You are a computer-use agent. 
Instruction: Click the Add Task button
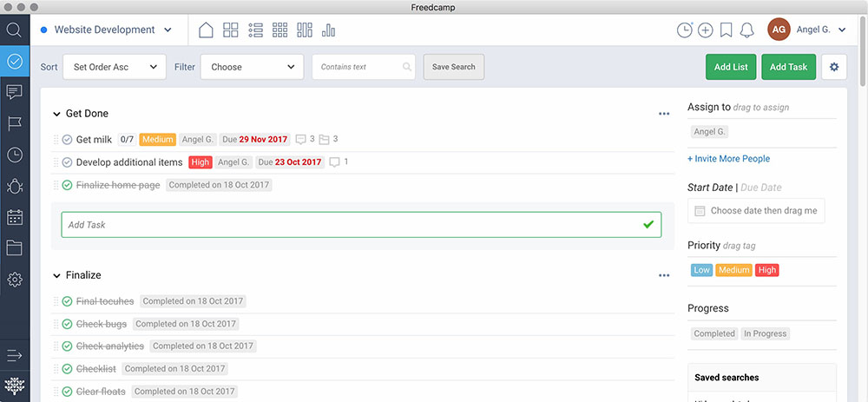(788, 67)
